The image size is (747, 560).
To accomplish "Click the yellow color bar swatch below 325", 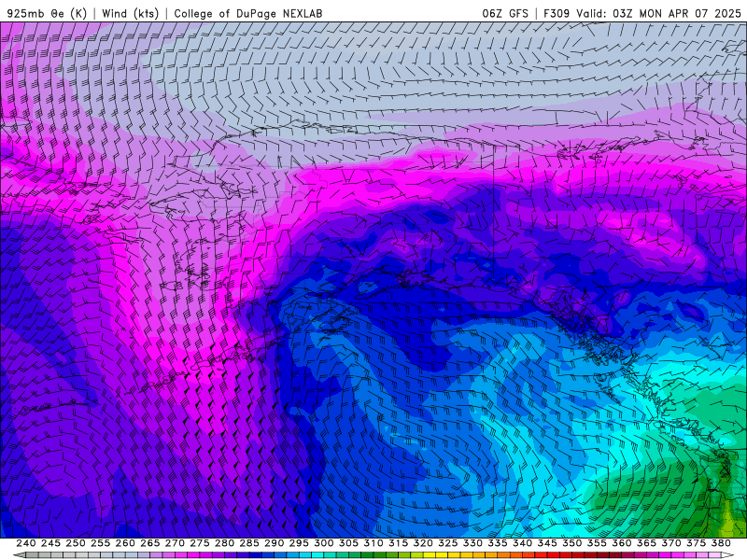I will tap(454, 555).
